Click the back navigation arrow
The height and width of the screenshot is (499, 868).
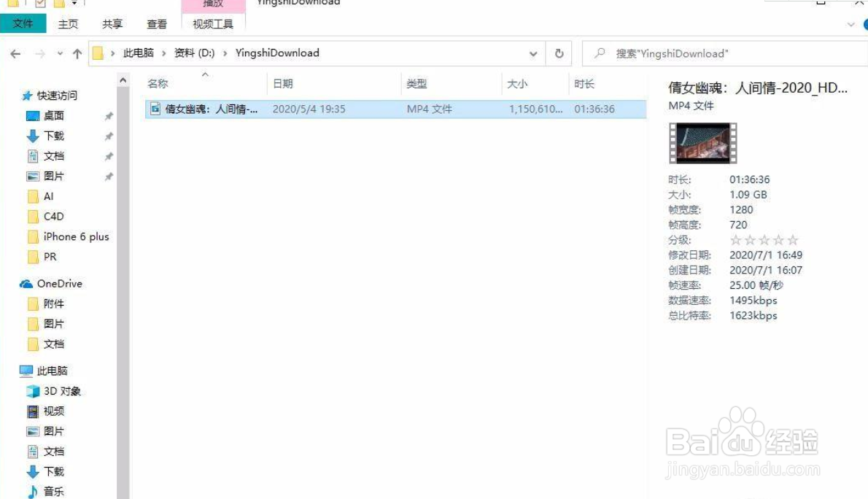tap(15, 54)
